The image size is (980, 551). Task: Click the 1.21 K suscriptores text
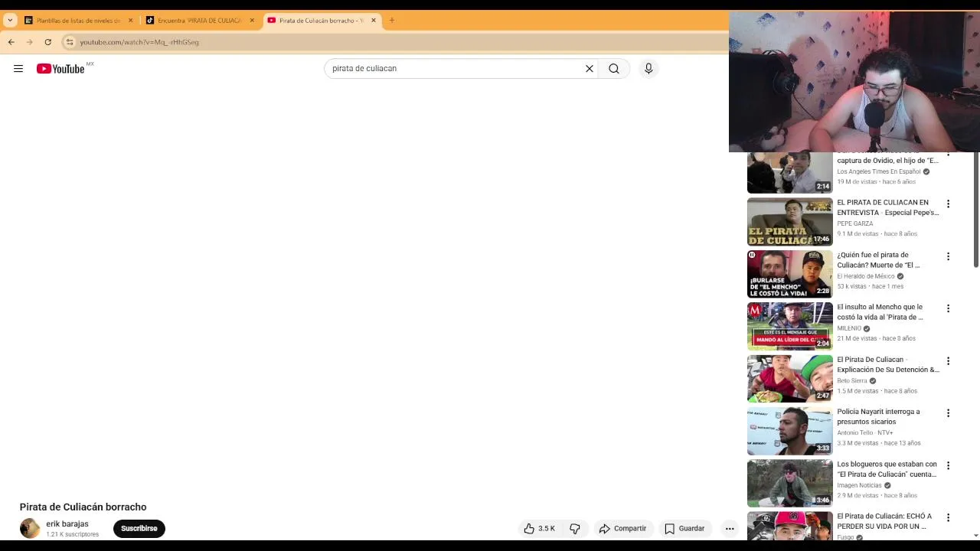coord(72,534)
